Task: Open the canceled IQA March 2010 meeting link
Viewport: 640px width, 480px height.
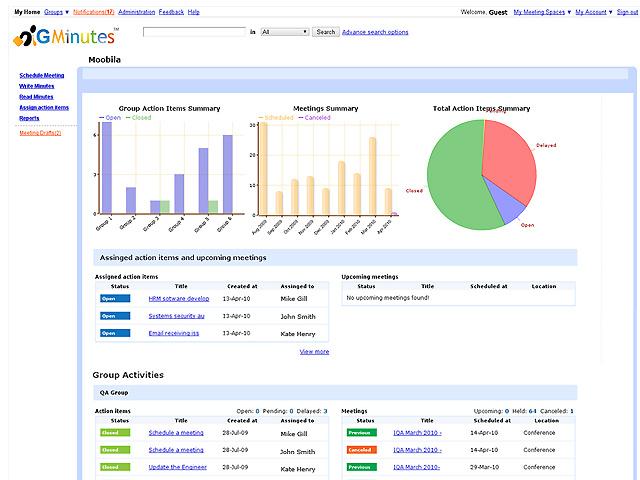Action: pos(417,450)
